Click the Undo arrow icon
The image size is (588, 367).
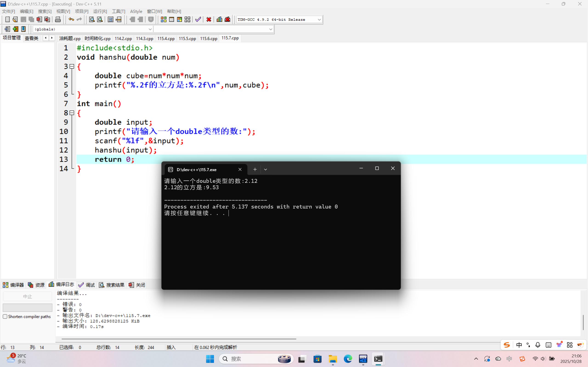pyautogui.click(x=71, y=19)
